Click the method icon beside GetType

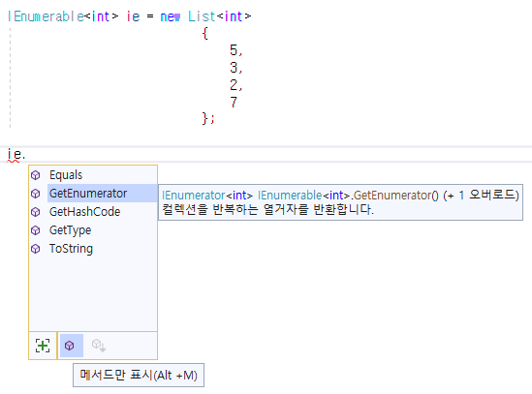click(x=35, y=230)
